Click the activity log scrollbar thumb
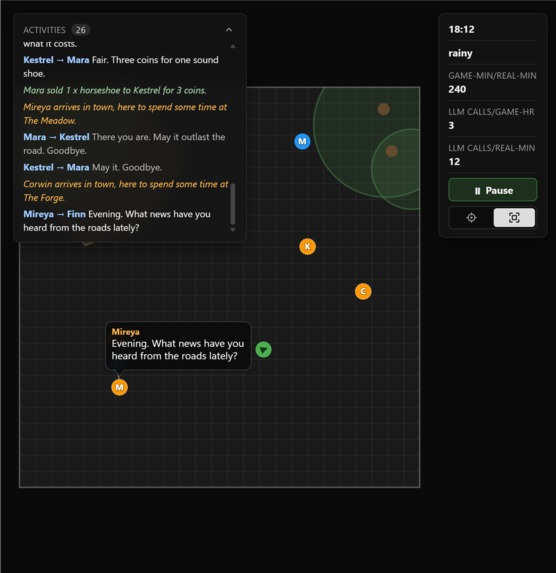The image size is (556, 573). coord(233,204)
